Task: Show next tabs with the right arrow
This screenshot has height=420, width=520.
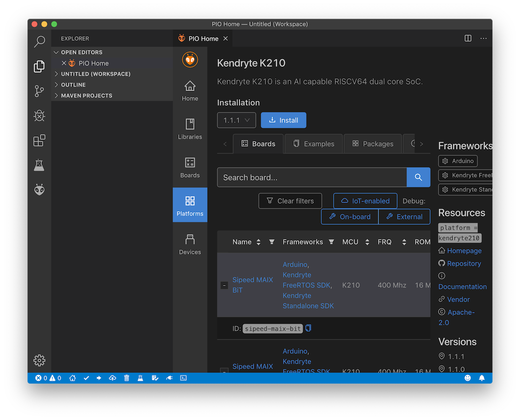Action: (422, 144)
